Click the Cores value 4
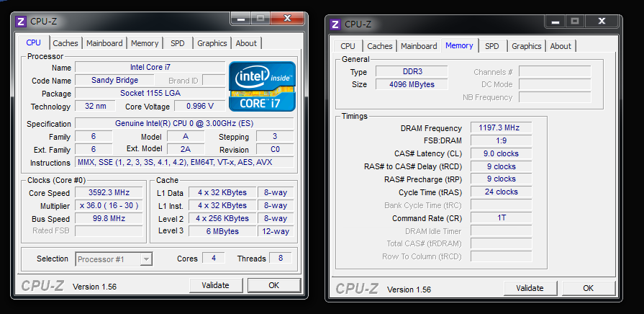644x314 pixels. click(x=214, y=258)
